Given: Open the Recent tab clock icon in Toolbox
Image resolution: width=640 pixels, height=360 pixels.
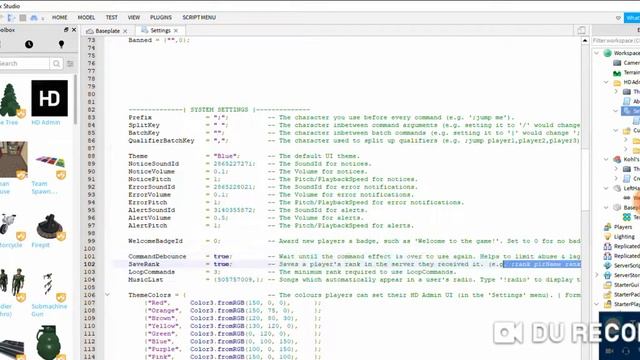Looking at the screenshot, I should coord(29,44).
